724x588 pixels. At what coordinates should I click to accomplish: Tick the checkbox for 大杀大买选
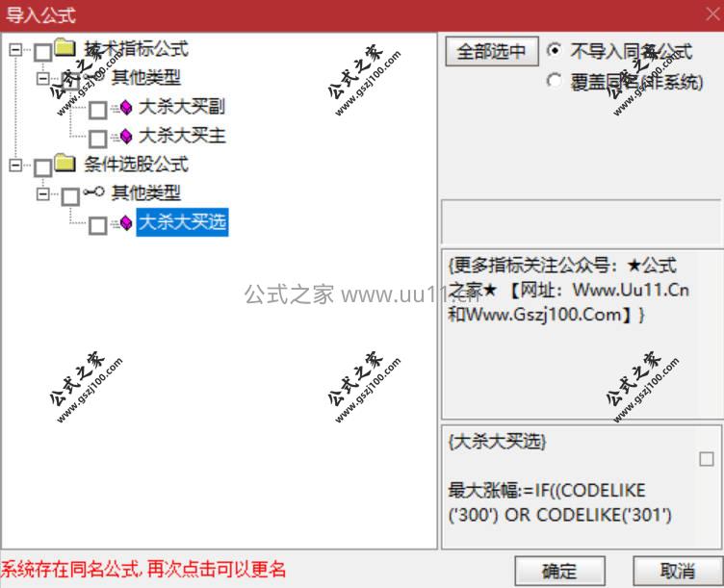tap(97, 226)
